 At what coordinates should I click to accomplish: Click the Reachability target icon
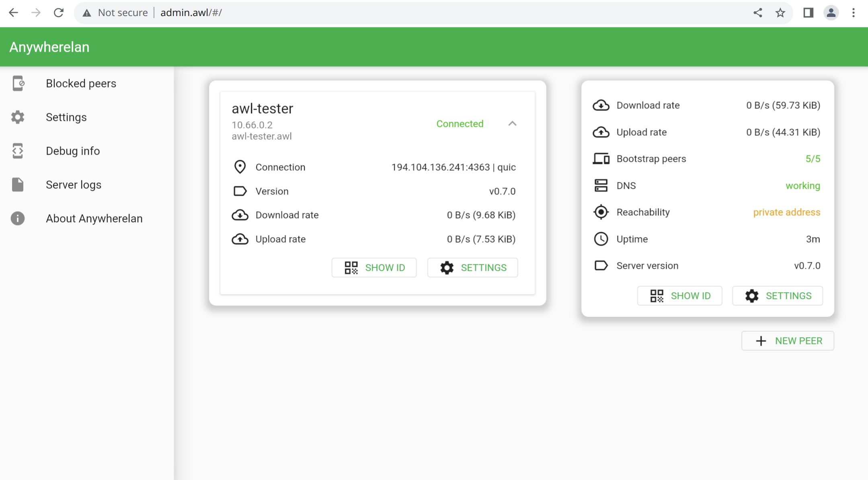point(601,212)
